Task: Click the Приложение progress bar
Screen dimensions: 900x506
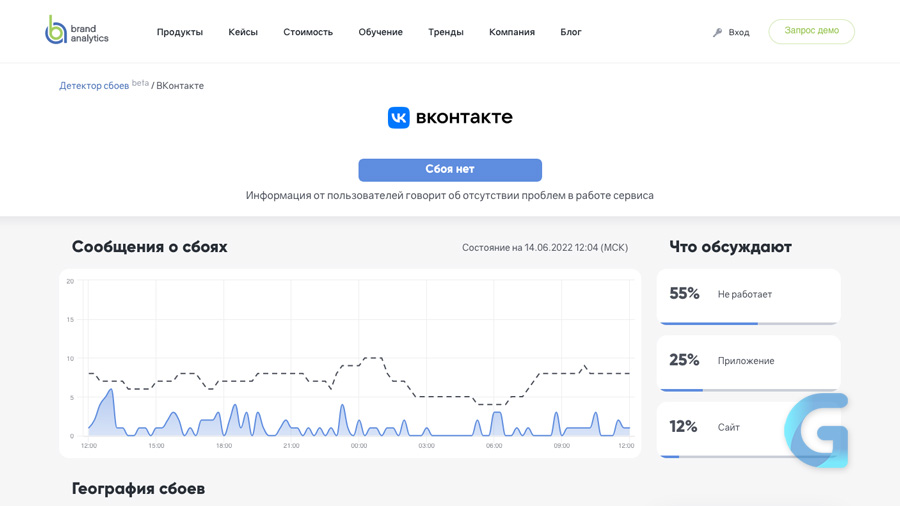Action: click(748, 390)
